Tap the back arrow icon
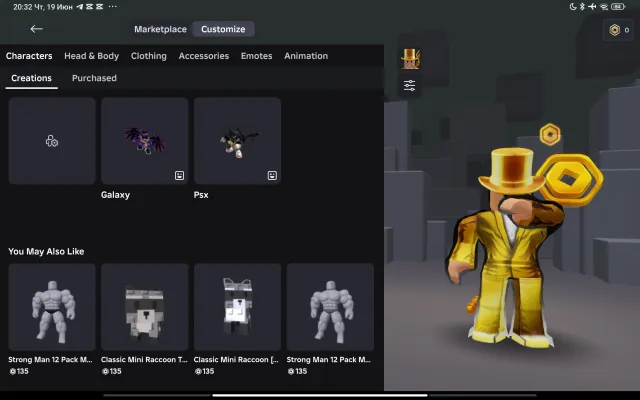This screenshot has width=640, height=400. pos(36,29)
